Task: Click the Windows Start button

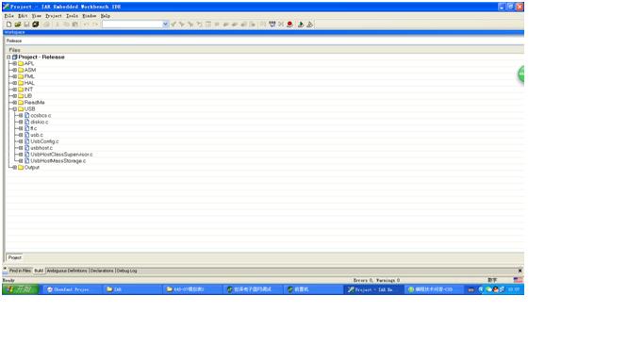Action: click(20, 289)
